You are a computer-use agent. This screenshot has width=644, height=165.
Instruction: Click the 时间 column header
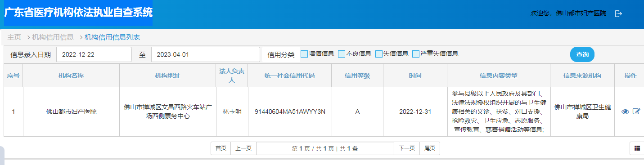click(x=415, y=76)
